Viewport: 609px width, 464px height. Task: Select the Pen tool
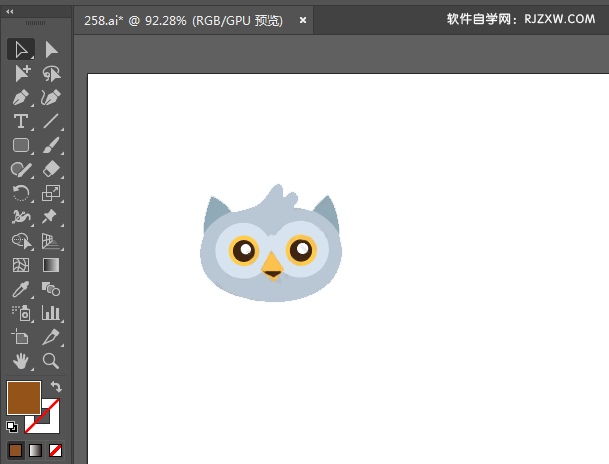21,97
